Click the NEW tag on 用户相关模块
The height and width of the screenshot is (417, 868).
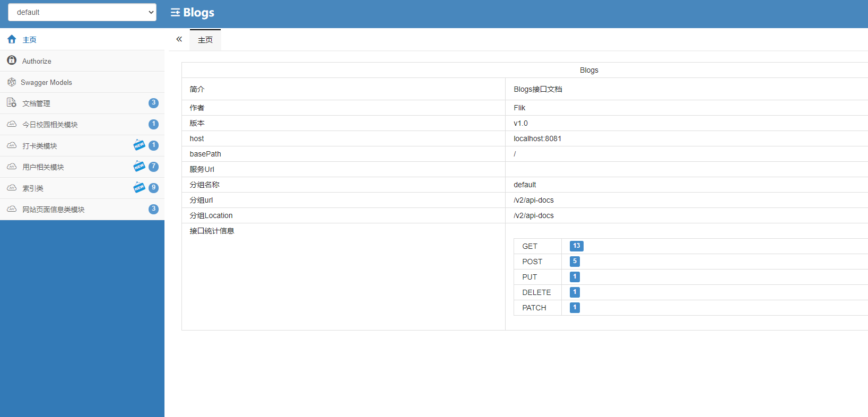coord(139,166)
